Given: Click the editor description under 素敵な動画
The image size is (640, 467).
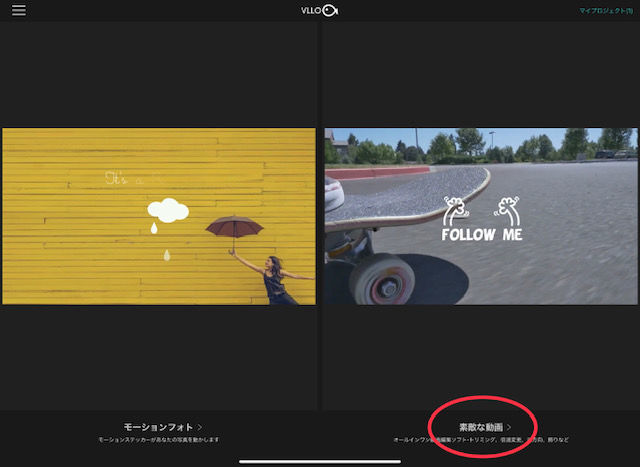Looking at the screenshot, I should pyautogui.click(x=481, y=440).
